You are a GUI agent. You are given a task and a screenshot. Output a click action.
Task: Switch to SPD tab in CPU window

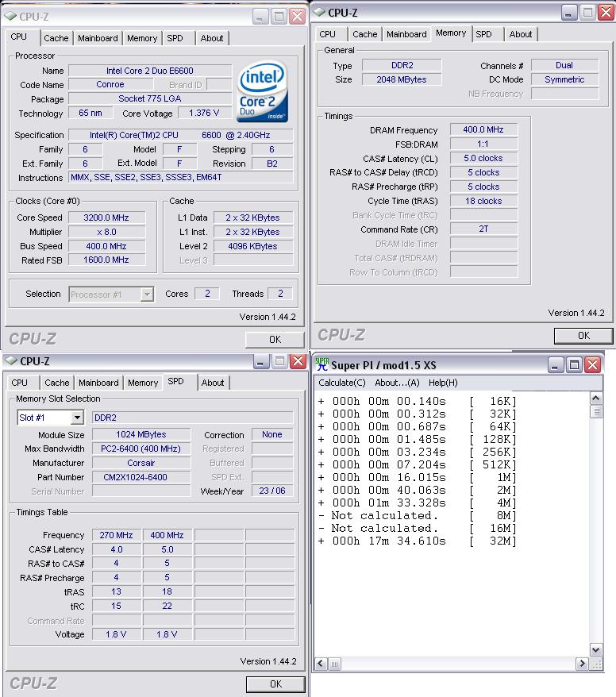coord(175,38)
